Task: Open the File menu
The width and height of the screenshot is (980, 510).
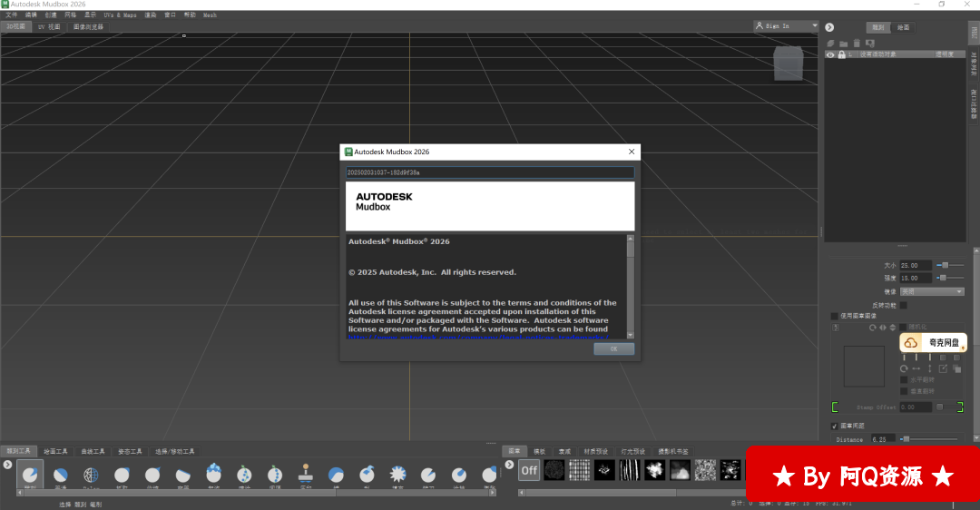Action: 11,15
